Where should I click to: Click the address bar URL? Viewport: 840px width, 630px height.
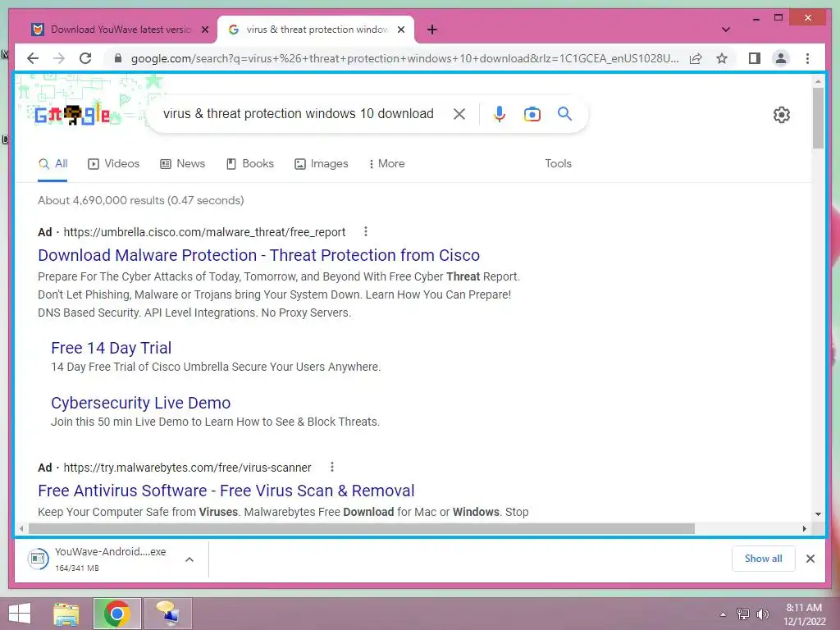[404, 58]
